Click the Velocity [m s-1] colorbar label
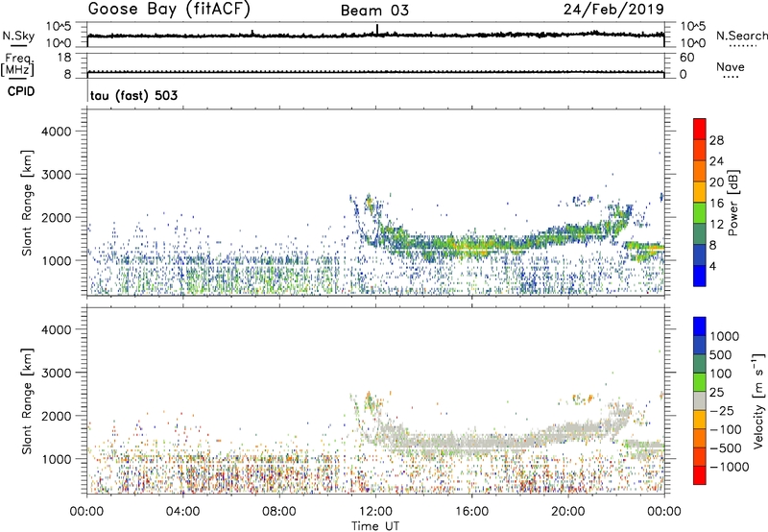 pos(758,400)
